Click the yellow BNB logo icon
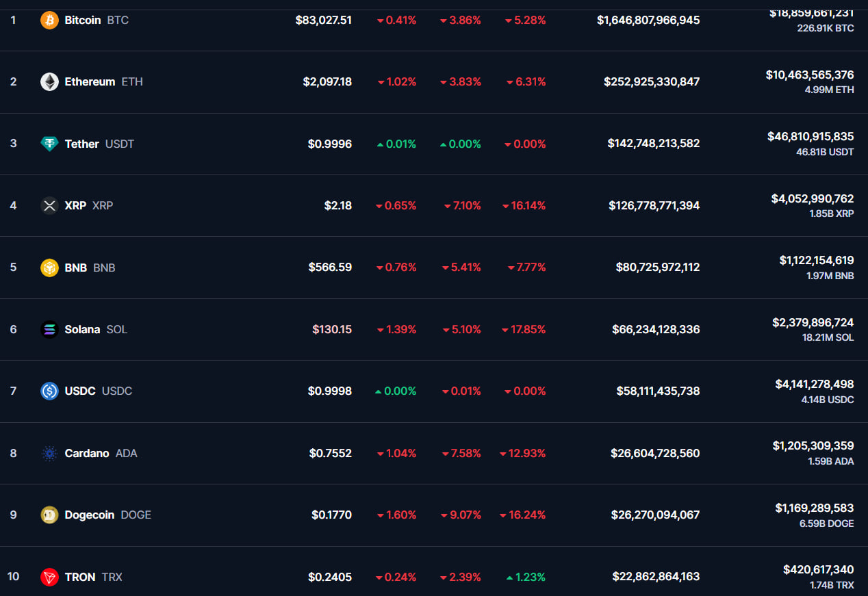Viewport: 868px width, 596px height. [x=49, y=268]
